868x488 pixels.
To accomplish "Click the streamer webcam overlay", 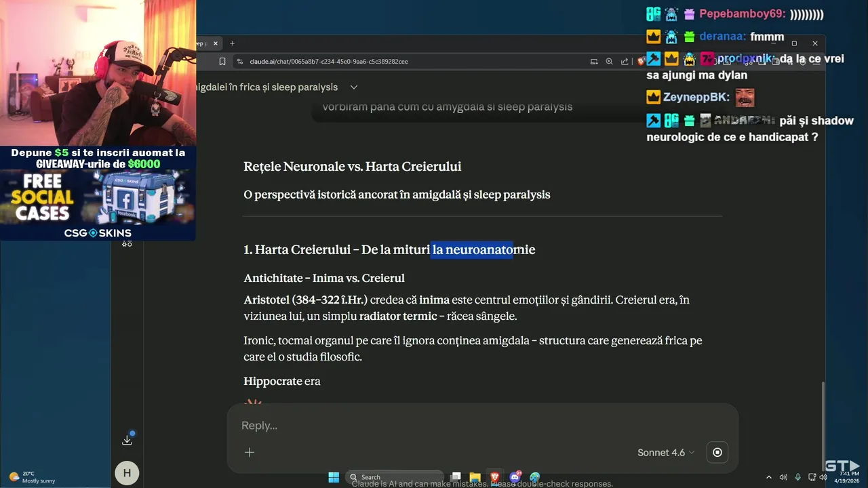I will [98, 73].
